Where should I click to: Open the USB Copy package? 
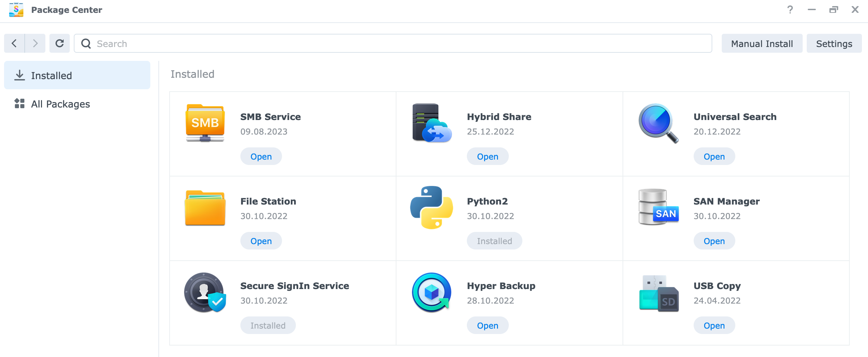pyautogui.click(x=714, y=325)
